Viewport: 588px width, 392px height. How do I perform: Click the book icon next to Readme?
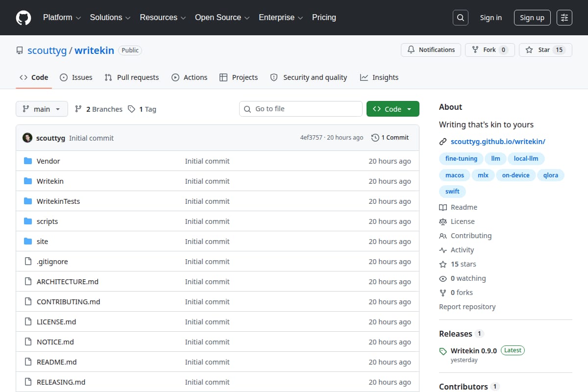[443, 207]
